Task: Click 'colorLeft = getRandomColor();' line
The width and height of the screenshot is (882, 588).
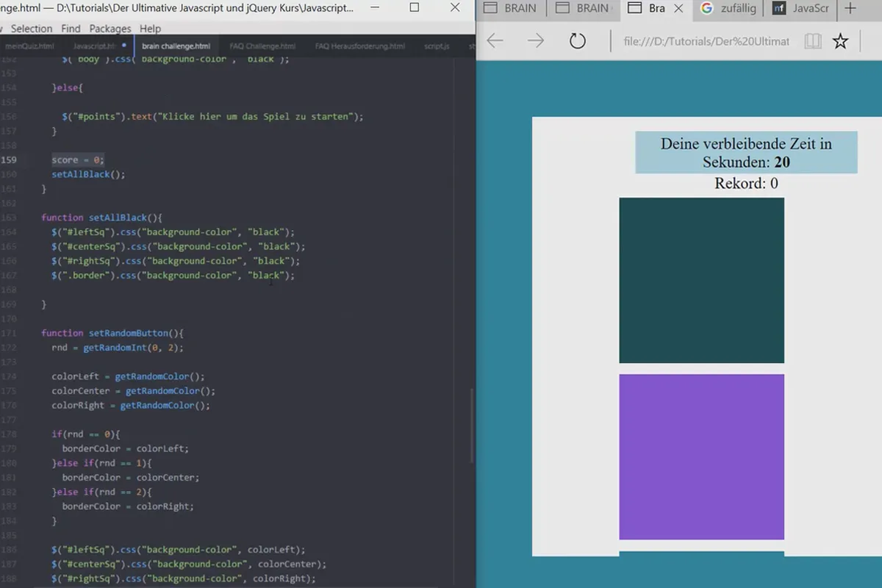Action: pos(128,376)
